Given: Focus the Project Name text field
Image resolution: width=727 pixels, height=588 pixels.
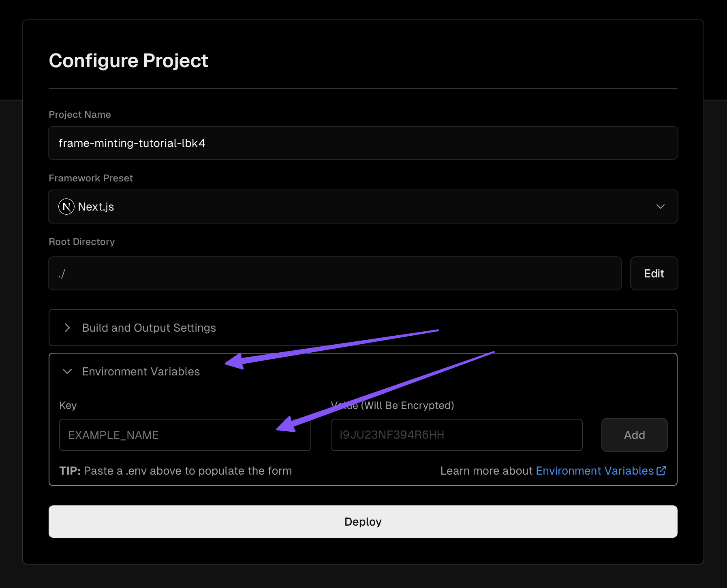Looking at the screenshot, I should [363, 143].
